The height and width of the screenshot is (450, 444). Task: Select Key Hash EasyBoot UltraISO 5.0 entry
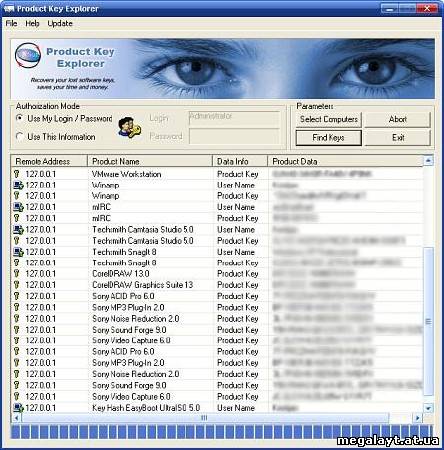point(146,408)
